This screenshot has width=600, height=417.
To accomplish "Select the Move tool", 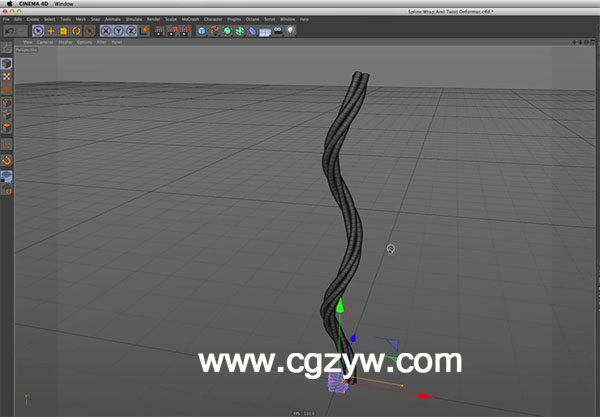I will [51, 31].
